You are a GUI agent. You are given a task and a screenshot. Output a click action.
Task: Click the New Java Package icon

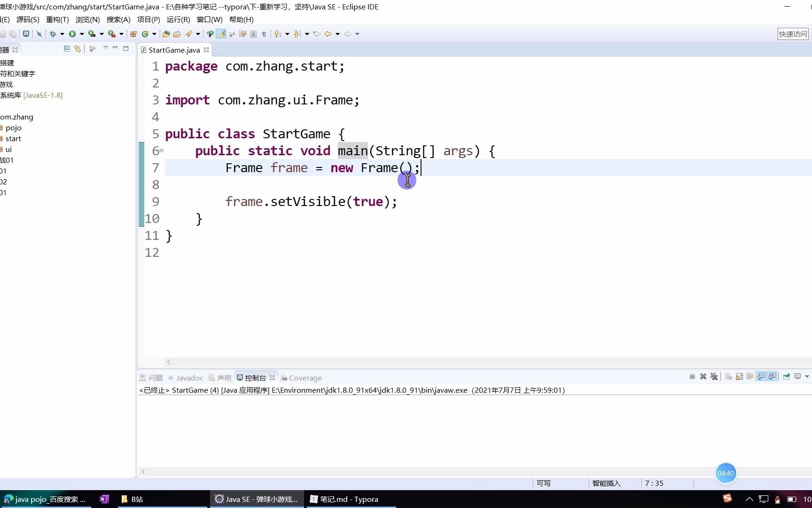point(133,34)
